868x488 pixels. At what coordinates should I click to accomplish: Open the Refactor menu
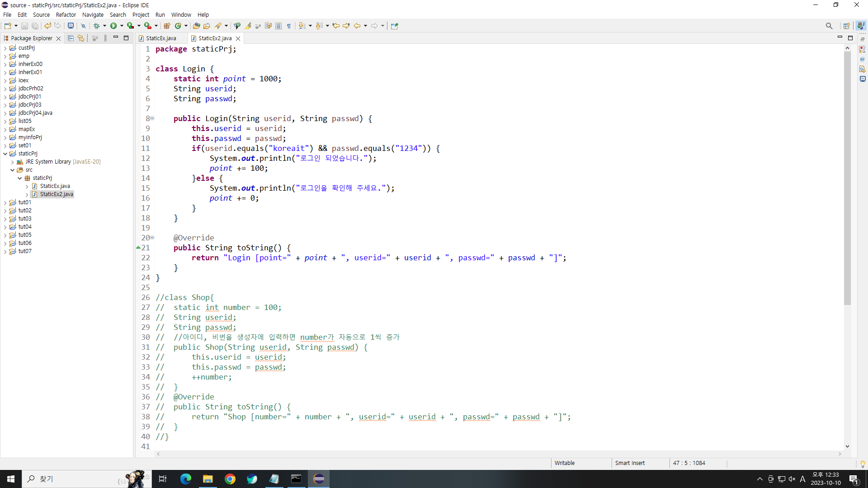click(66, 14)
